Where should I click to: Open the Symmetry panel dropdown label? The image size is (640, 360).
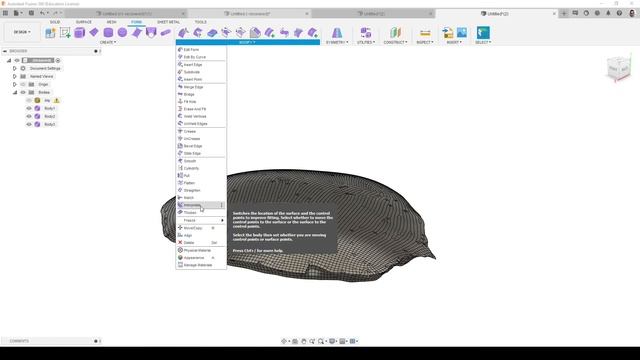pyautogui.click(x=337, y=42)
